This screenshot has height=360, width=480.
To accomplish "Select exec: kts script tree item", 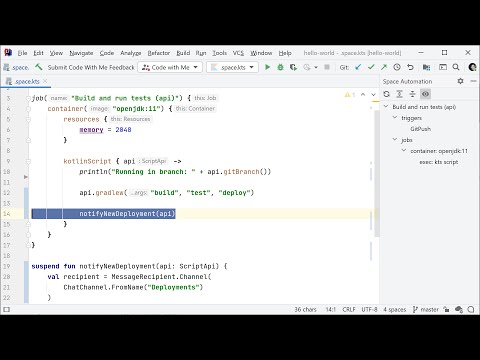I will (x=439, y=162).
